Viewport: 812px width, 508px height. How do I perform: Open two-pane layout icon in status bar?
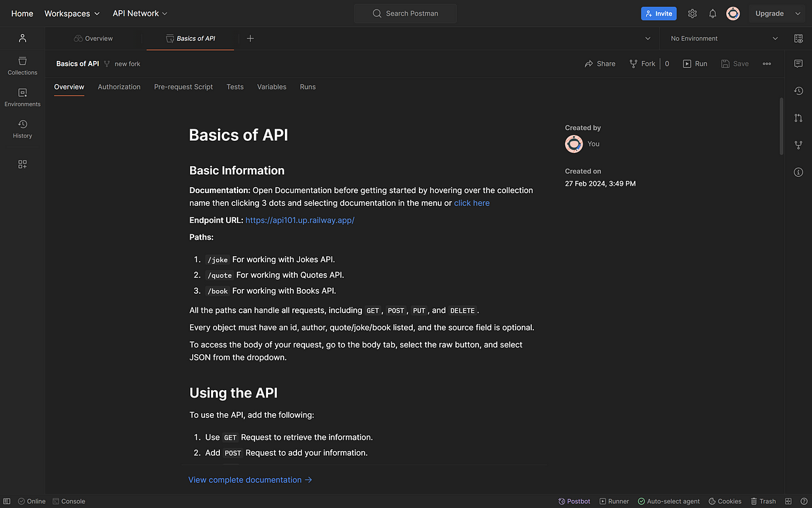click(787, 501)
